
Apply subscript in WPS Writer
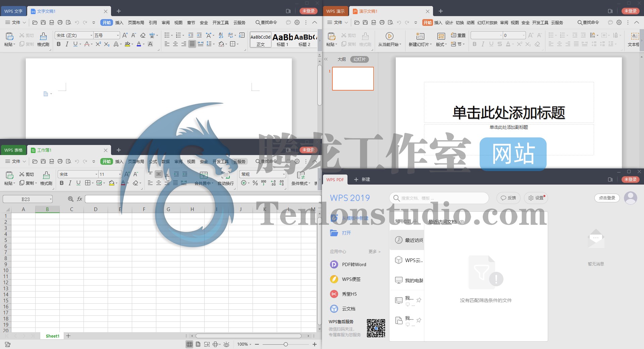pos(107,44)
